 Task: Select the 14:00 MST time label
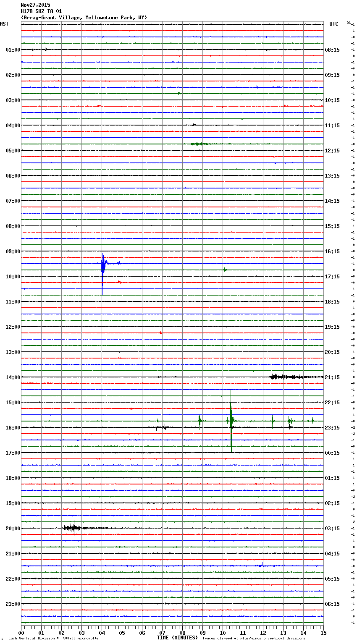pyautogui.click(x=13, y=377)
